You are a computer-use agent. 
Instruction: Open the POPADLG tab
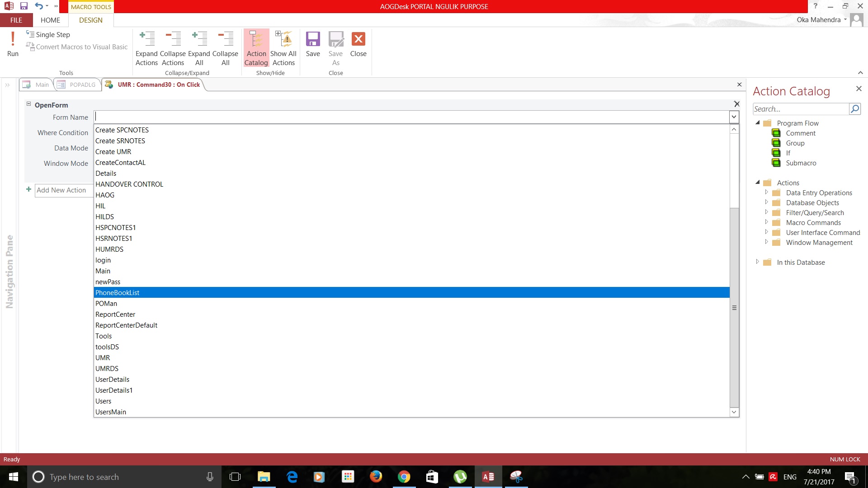coord(82,84)
